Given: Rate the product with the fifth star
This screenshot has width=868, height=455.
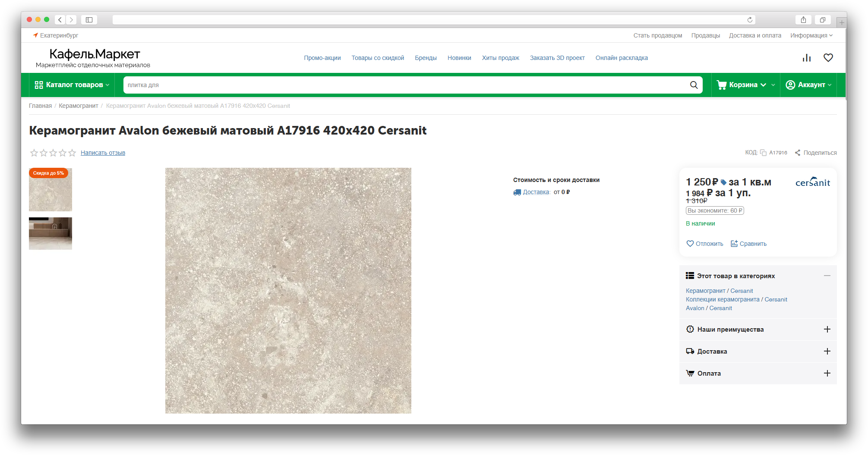Looking at the screenshot, I should click(72, 153).
